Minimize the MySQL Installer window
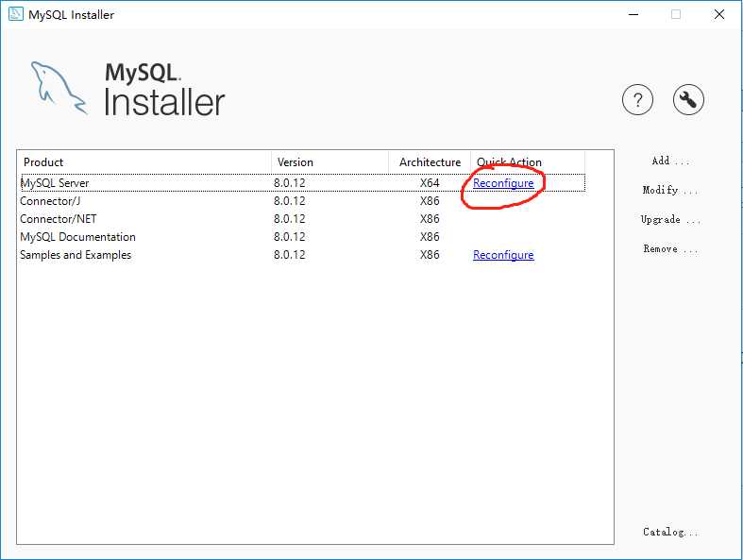The width and height of the screenshot is (743, 560). point(633,14)
